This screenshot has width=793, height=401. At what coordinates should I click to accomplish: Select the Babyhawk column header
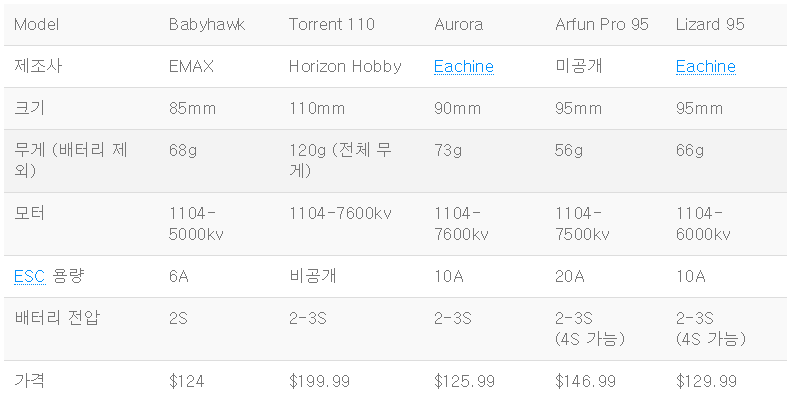[207, 24]
